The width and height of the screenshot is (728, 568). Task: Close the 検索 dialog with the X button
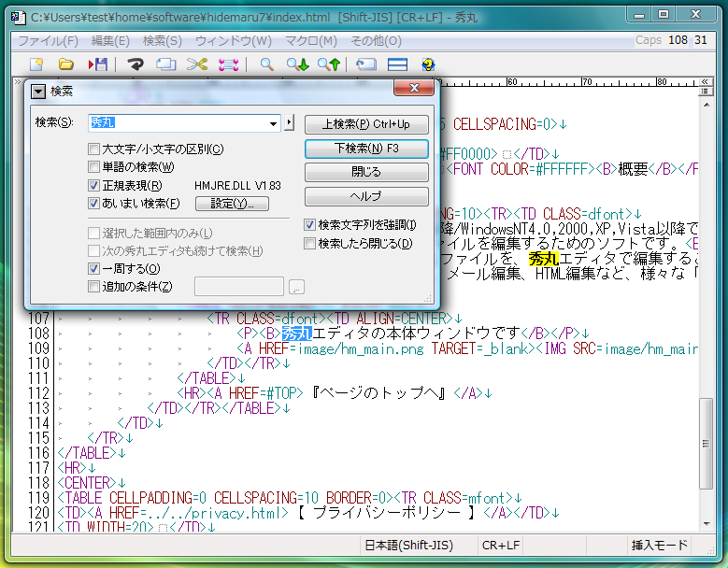(414, 87)
